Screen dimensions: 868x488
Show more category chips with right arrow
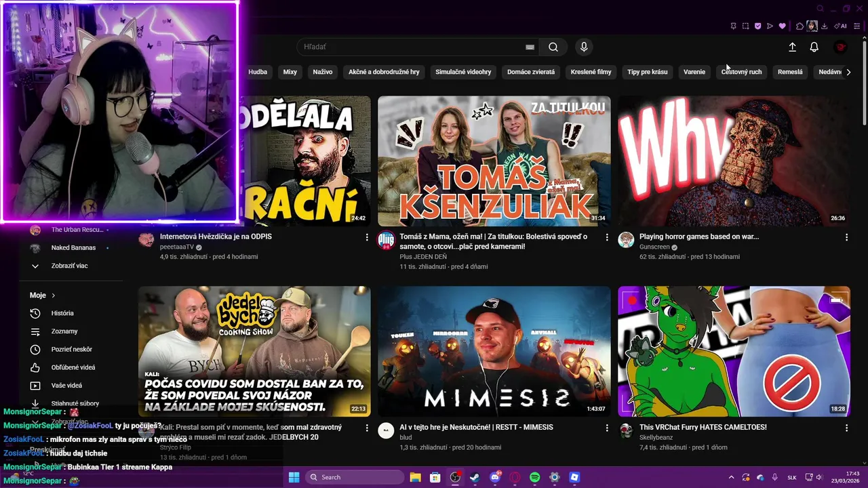click(848, 72)
